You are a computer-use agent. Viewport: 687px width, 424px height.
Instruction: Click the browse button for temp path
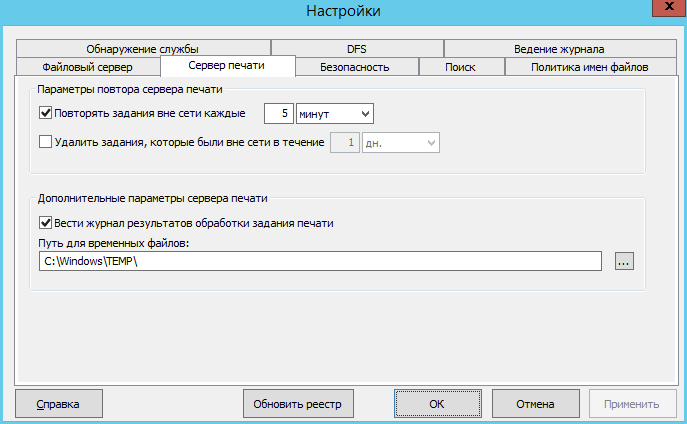point(624,261)
